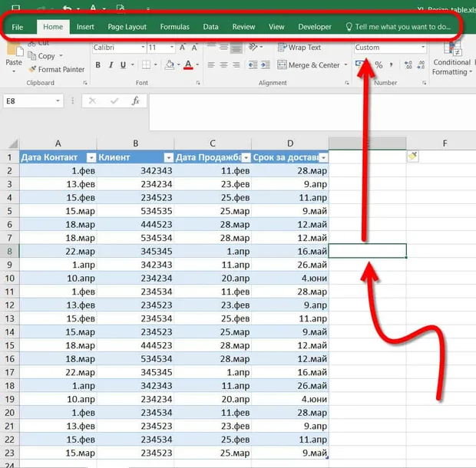The width and height of the screenshot is (476, 468).
Task: Open the font size 11 dropdown
Action: tap(172, 48)
